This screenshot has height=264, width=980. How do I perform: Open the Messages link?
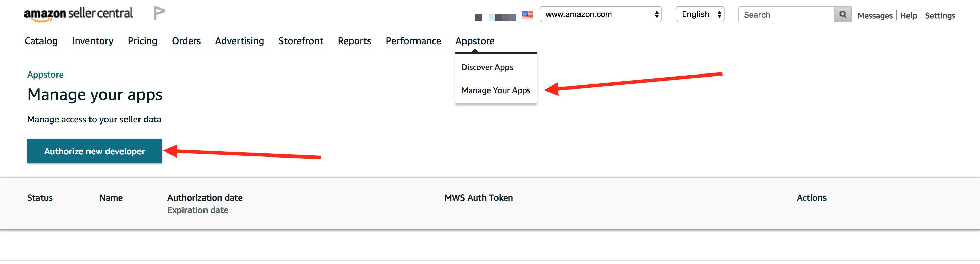tap(875, 16)
